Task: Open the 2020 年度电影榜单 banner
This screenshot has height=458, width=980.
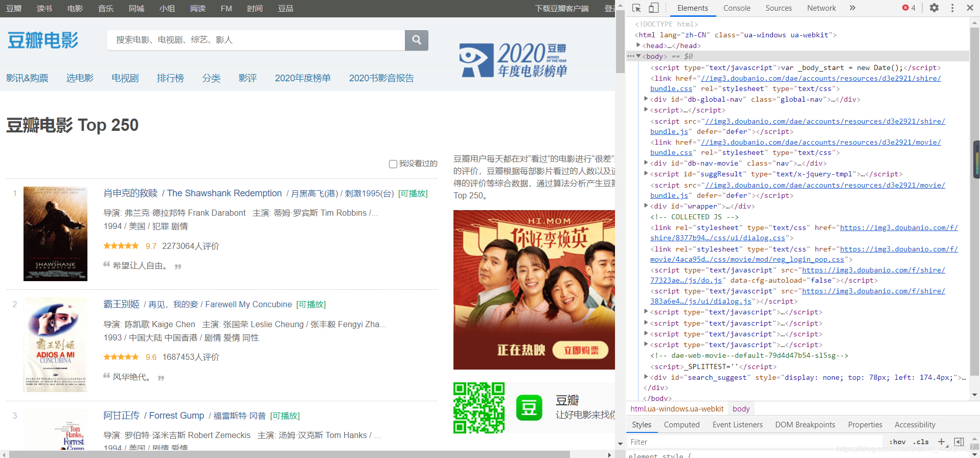Action: 513,60
